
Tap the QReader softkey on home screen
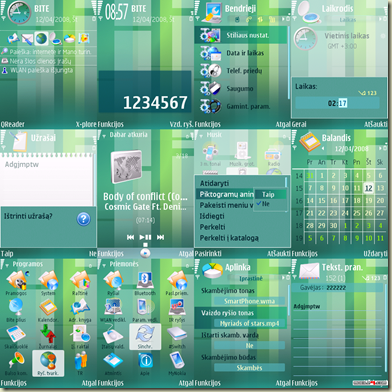coord(13,124)
